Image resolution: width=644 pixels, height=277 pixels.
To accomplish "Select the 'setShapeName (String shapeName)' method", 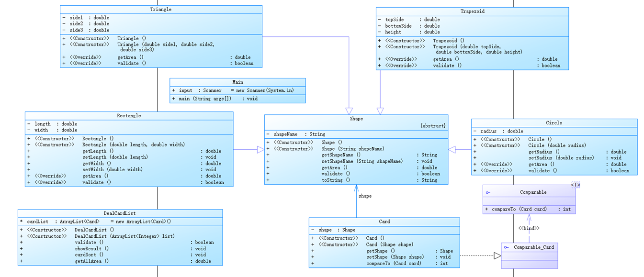I will click(350, 161).
